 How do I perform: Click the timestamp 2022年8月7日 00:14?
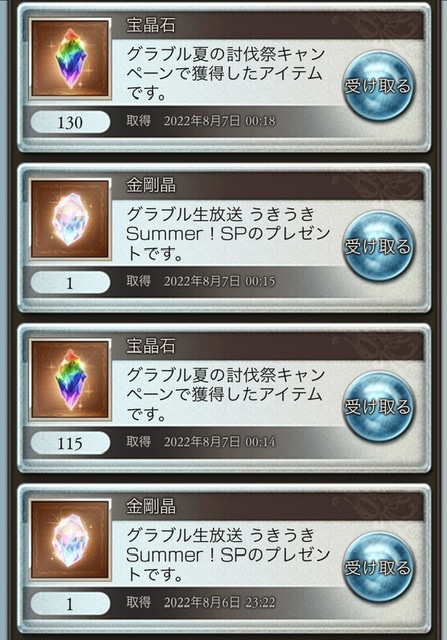[x=220, y=442]
